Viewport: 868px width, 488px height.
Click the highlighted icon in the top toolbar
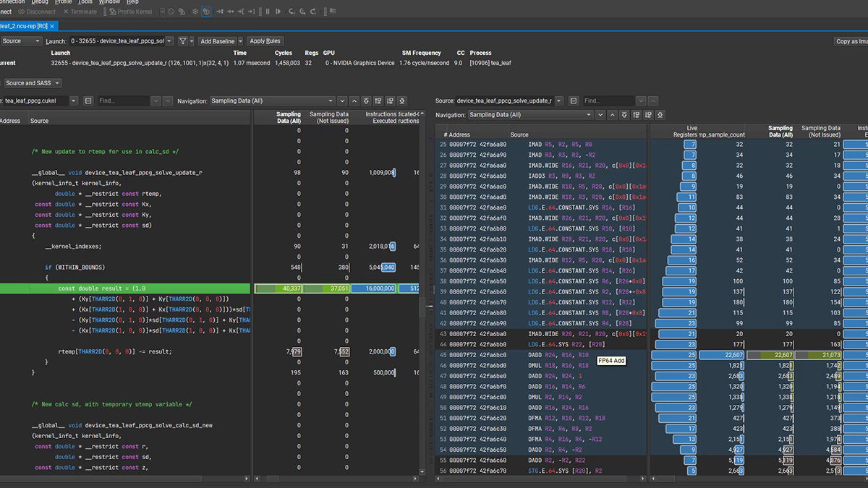coord(206,12)
